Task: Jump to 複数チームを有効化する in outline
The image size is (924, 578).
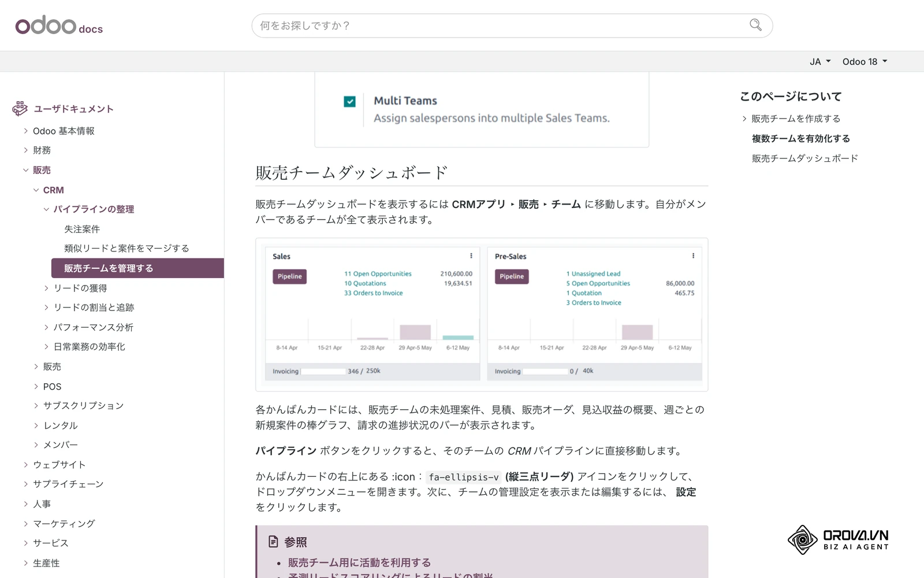Action: [x=800, y=139]
